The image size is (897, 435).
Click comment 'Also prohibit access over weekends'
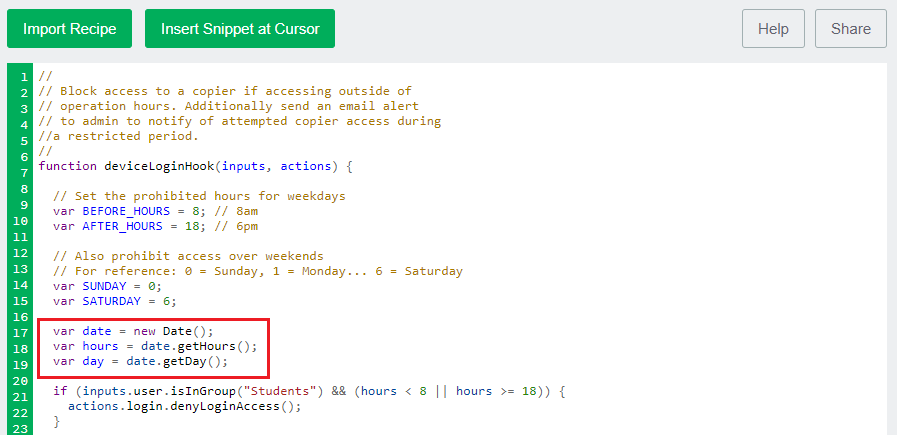coord(188,256)
